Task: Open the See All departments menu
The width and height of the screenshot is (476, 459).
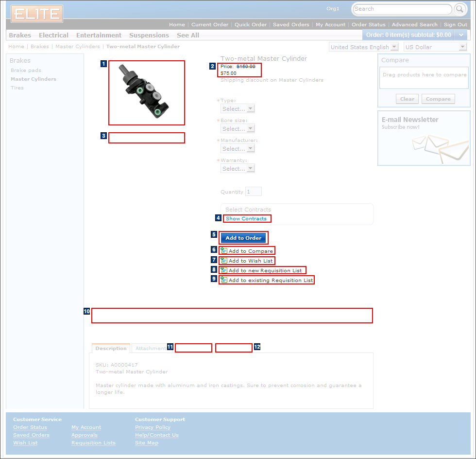Action: pyautogui.click(x=188, y=35)
